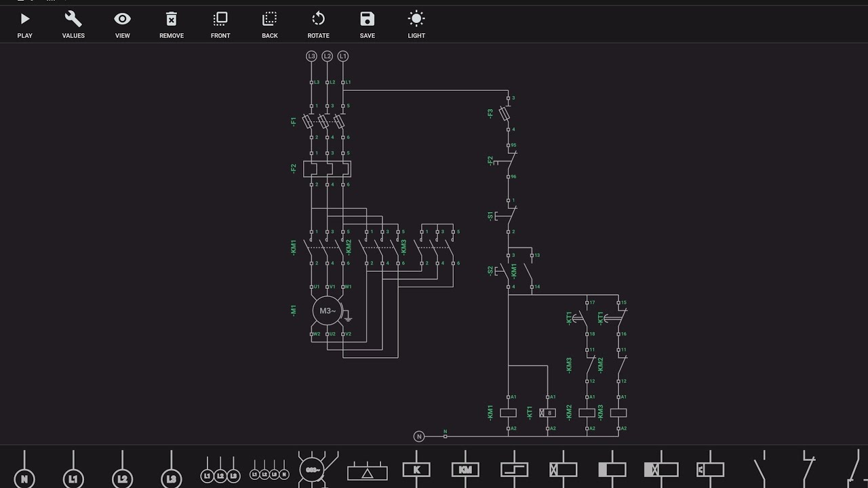Pick the L1 L2 L3 N four-wire supply symbol
Viewport: 868px width, 488px height.
coord(269,470)
